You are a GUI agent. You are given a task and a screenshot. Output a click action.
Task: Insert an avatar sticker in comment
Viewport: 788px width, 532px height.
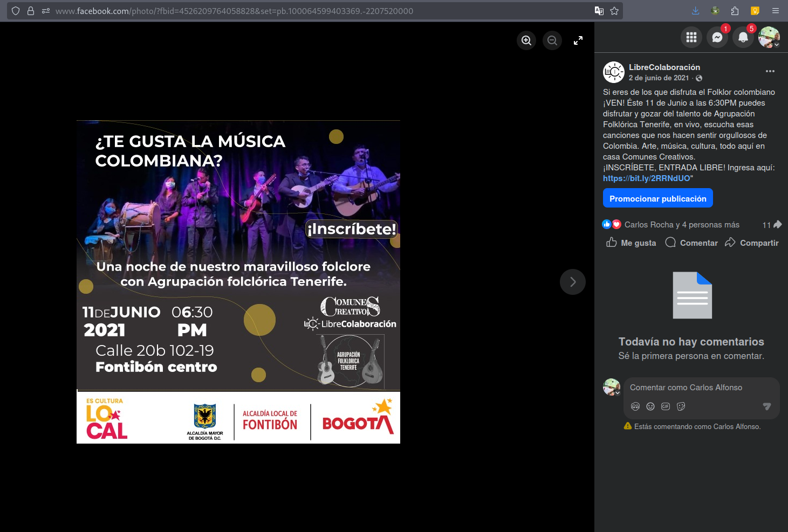(x=635, y=406)
